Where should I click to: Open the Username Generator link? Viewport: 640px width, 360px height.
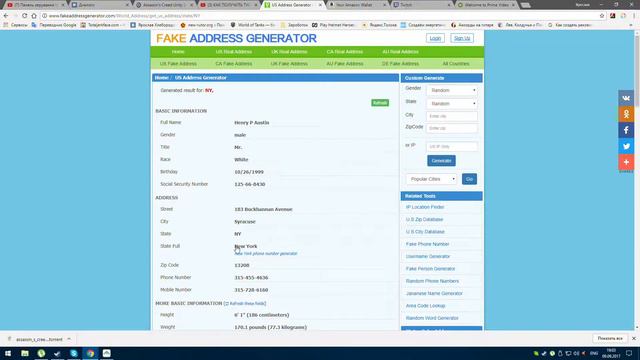(428, 256)
